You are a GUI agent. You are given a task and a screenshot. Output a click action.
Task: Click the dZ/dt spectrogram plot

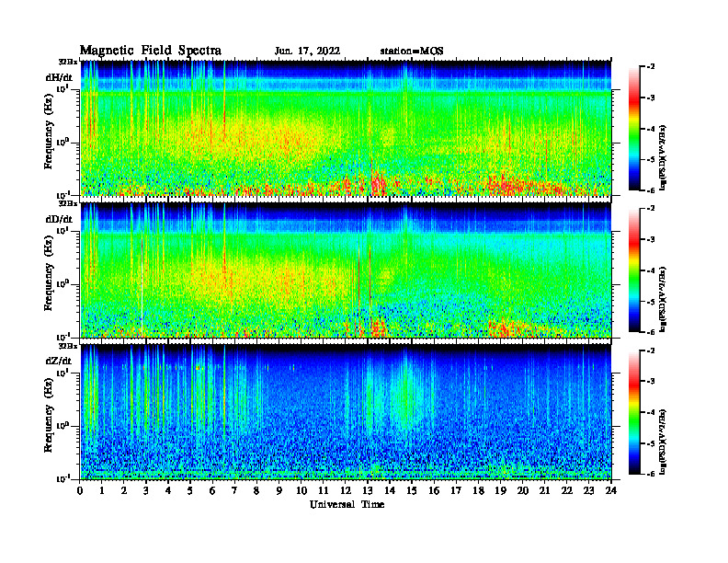(x=346, y=412)
